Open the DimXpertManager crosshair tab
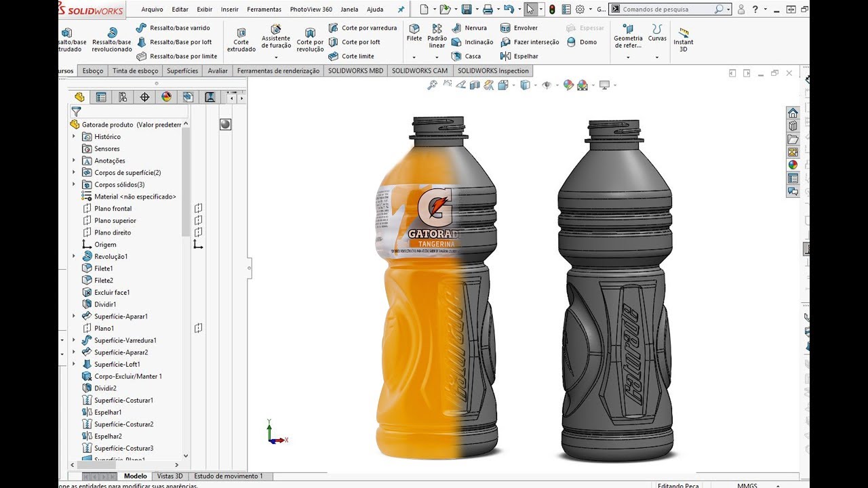The height and width of the screenshot is (488, 868). (144, 97)
